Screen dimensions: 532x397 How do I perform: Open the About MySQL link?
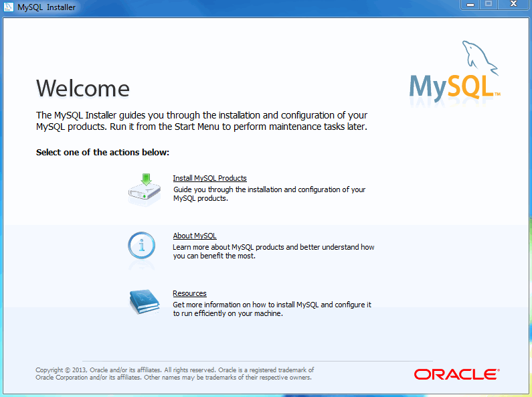tap(195, 236)
